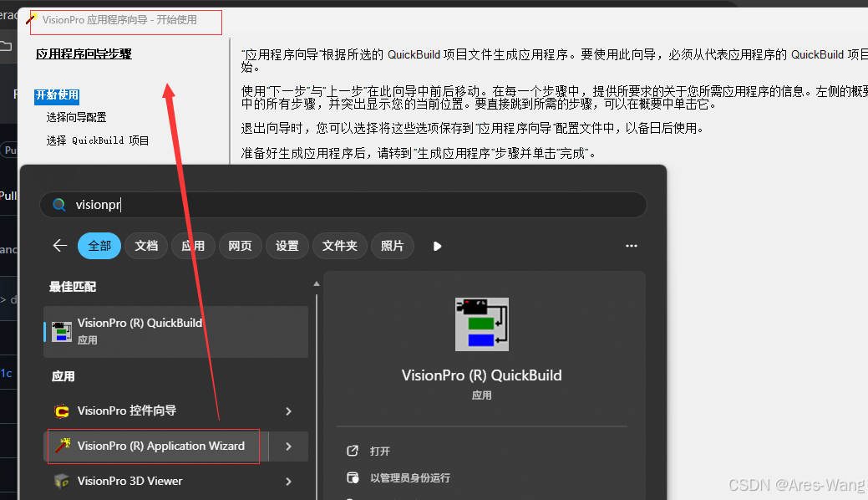Select the 文档 filter tab
The image size is (868, 500).
[x=146, y=246]
